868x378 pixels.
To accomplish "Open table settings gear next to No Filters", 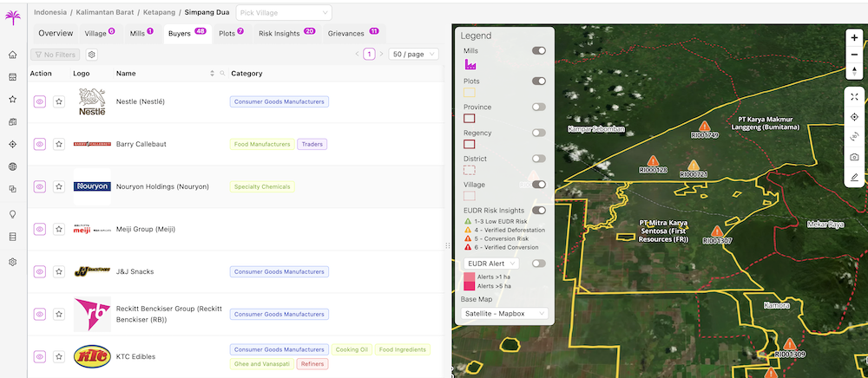I will click(93, 55).
